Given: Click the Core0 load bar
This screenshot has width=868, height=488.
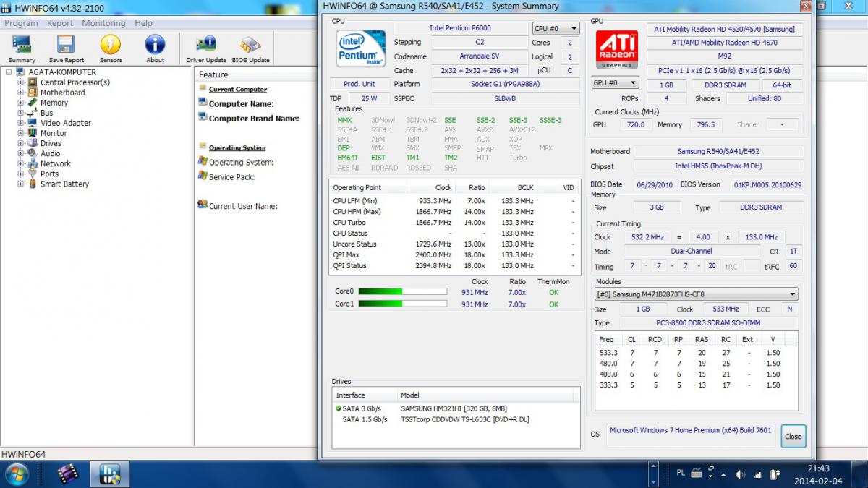Looking at the screenshot, I should tap(403, 292).
